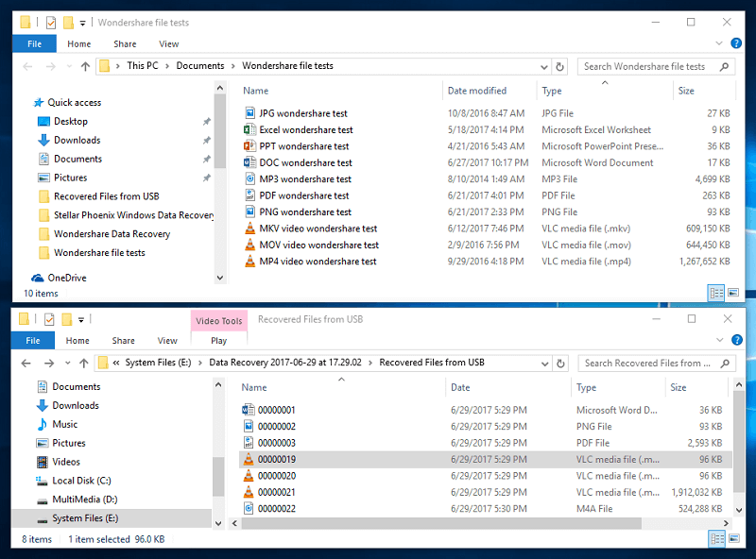Screen dimensions: 756x559
Task: Click the PNG icon of file 00000002
Action: [x=249, y=426]
